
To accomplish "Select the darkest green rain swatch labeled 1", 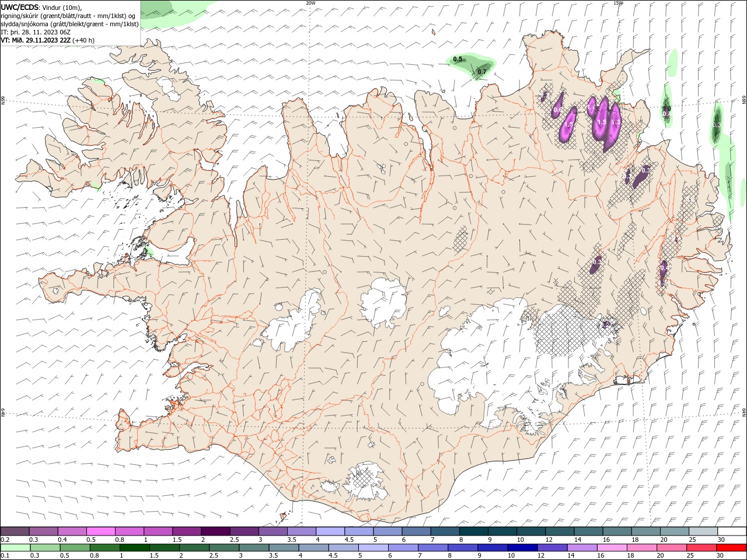I will (134, 548).
